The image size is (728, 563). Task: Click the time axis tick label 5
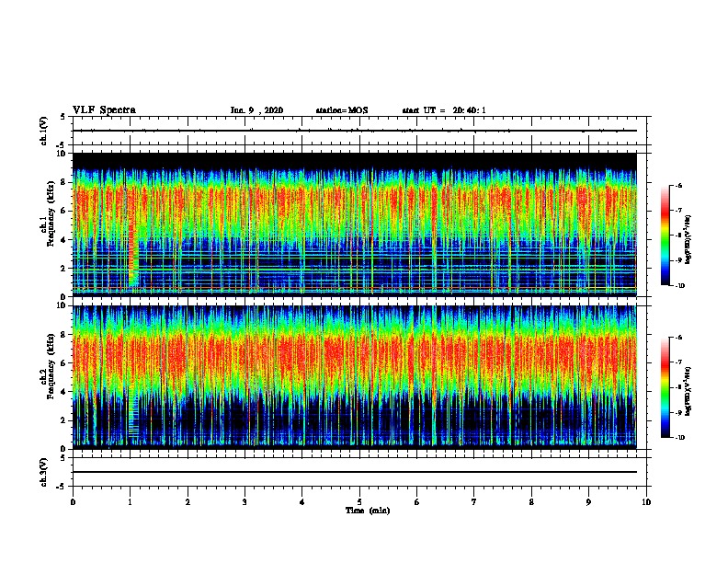(x=359, y=502)
